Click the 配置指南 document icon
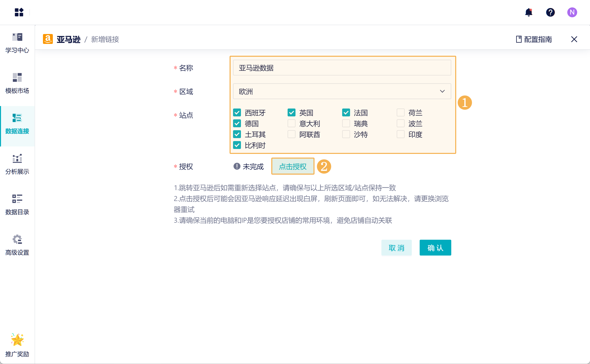Image resolution: width=590 pixels, height=364 pixels. click(x=519, y=39)
